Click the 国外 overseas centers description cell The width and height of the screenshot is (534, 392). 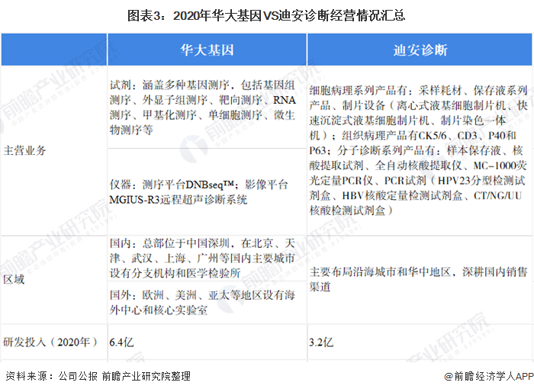[206, 301]
